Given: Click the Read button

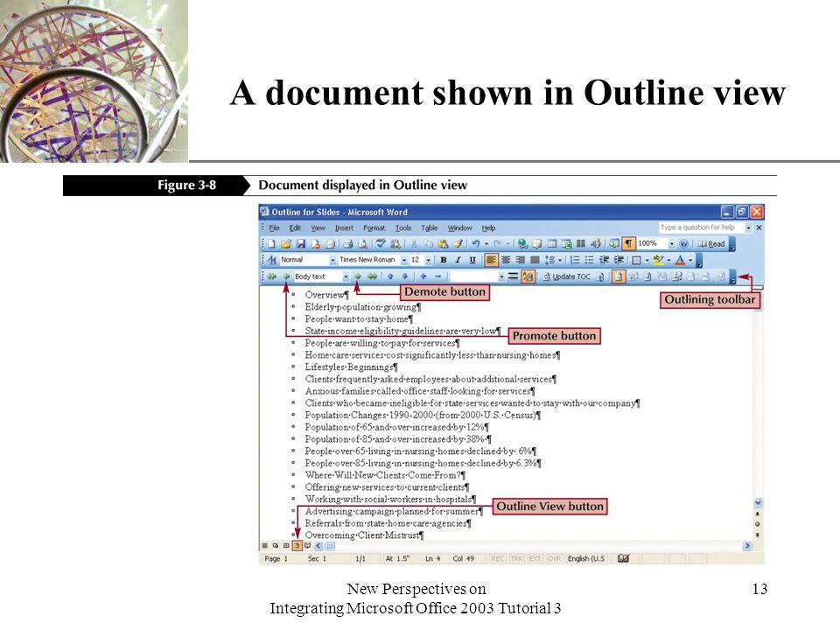Looking at the screenshot, I should (710, 244).
